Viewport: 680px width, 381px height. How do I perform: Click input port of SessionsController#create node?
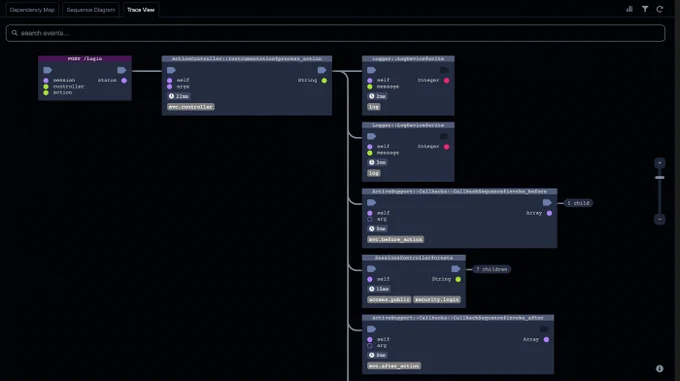(x=372, y=269)
